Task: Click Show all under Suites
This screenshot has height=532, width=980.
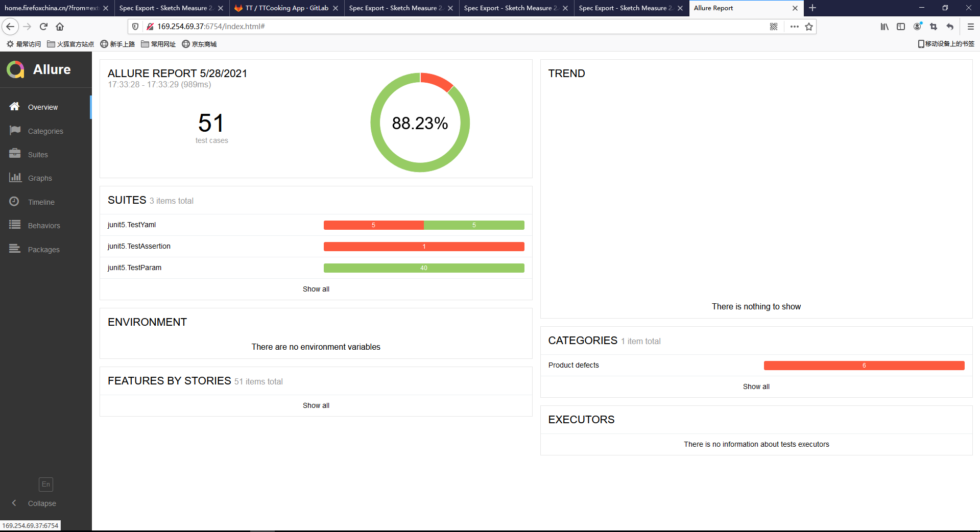Action: [316, 289]
